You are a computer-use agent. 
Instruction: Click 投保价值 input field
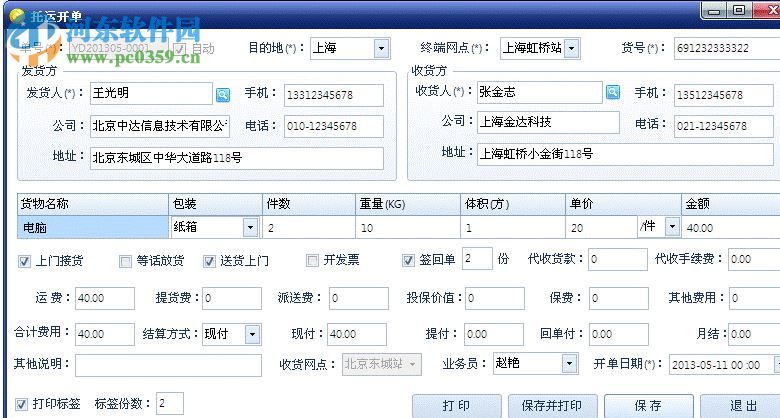point(495,299)
